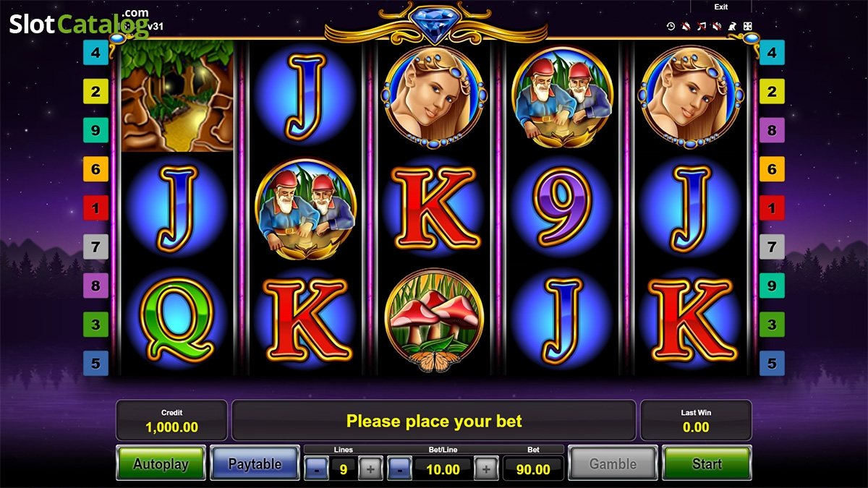Increase the number of Lines
868x488 pixels.
(x=370, y=469)
